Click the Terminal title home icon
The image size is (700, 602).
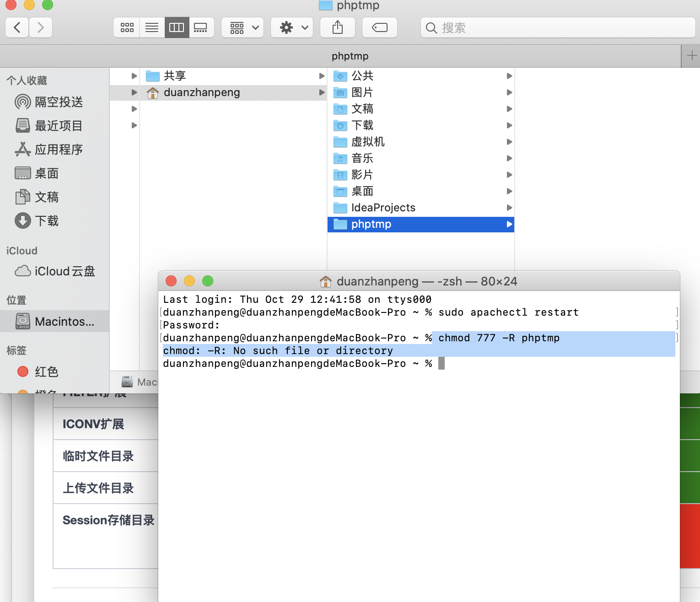[x=326, y=281]
